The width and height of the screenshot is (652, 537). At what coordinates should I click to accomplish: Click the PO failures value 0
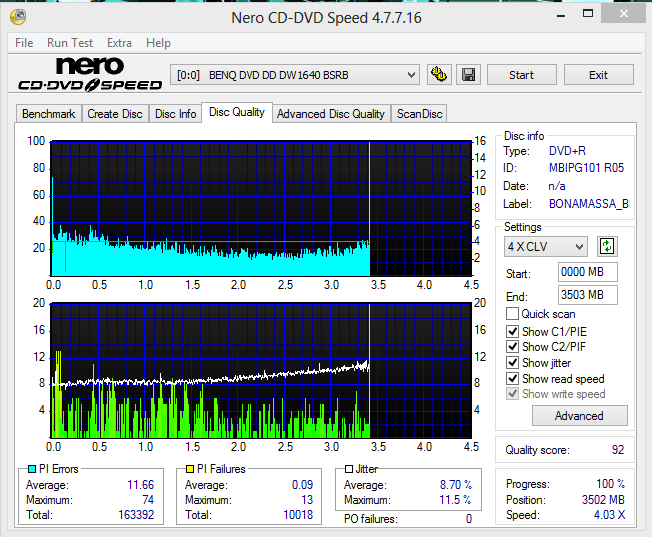pos(469,519)
